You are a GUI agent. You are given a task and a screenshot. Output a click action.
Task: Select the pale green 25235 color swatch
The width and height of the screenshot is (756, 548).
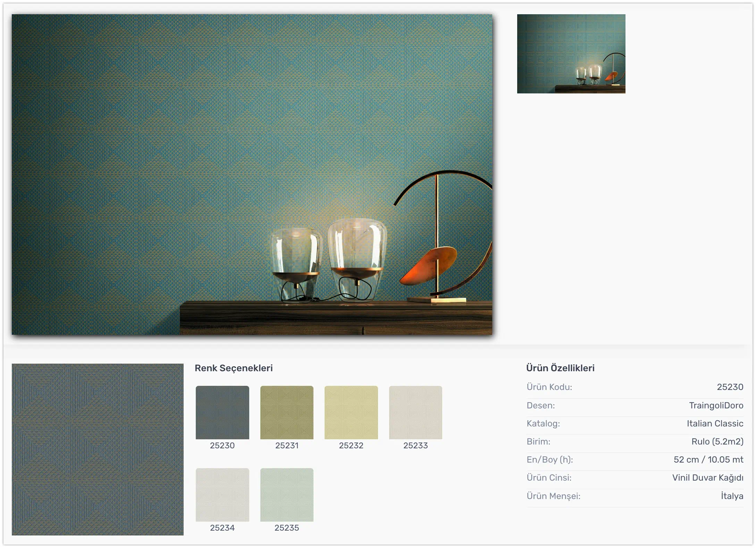tap(287, 495)
